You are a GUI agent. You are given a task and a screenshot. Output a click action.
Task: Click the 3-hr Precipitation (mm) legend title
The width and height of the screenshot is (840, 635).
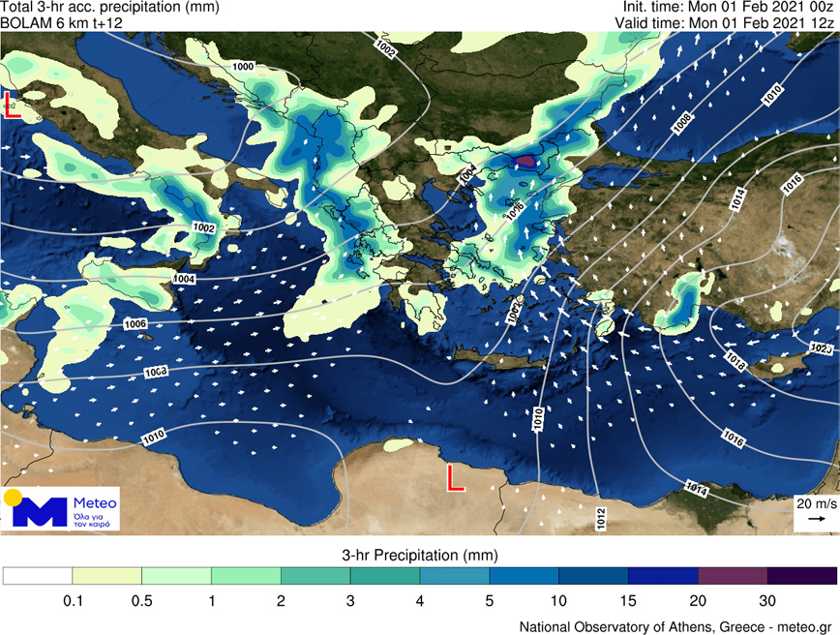(419, 556)
